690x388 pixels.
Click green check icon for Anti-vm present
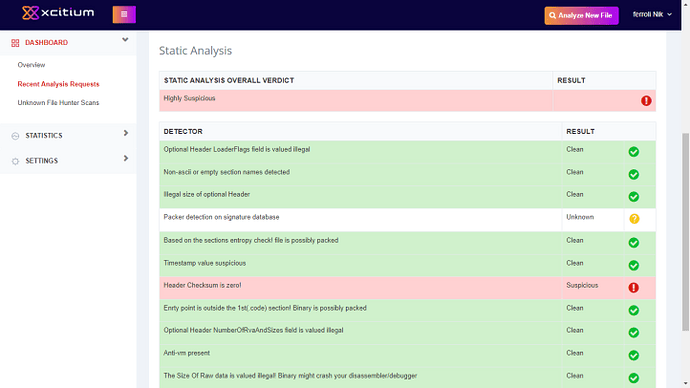(x=633, y=355)
